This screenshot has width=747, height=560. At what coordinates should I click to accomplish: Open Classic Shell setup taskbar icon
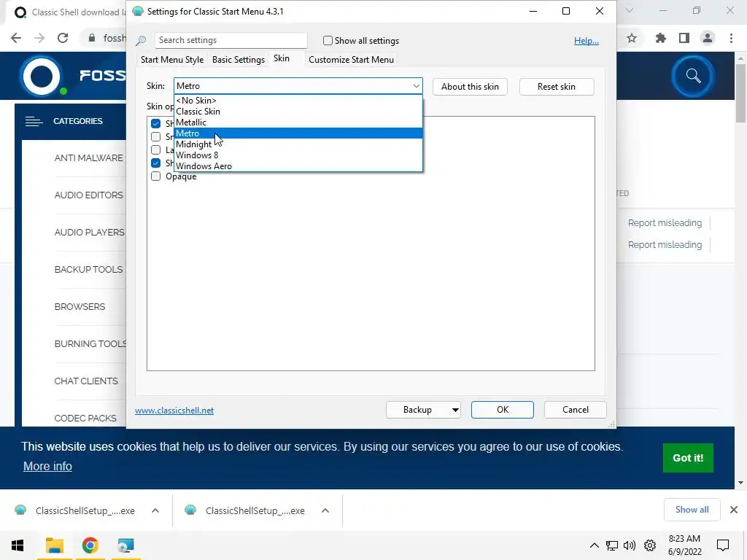tap(125, 545)
